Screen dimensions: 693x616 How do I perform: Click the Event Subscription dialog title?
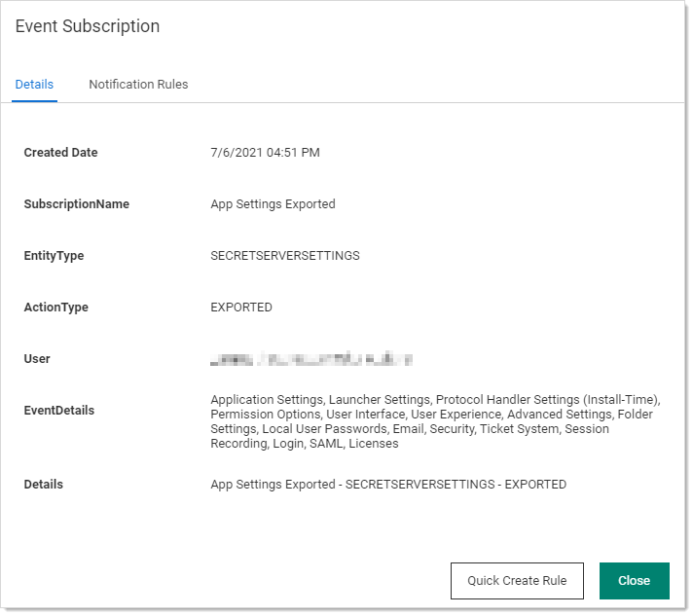[x=88, y=26]
